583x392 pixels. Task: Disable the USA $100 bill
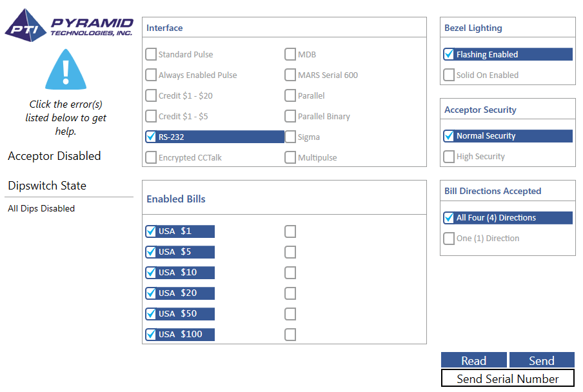[x=151, y=334]
